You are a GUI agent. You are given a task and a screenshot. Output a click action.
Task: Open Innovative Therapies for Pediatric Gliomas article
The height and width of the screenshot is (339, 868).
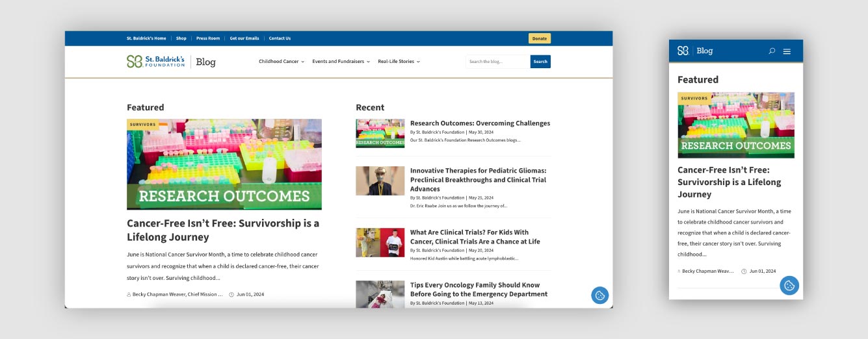pos(478,180)
